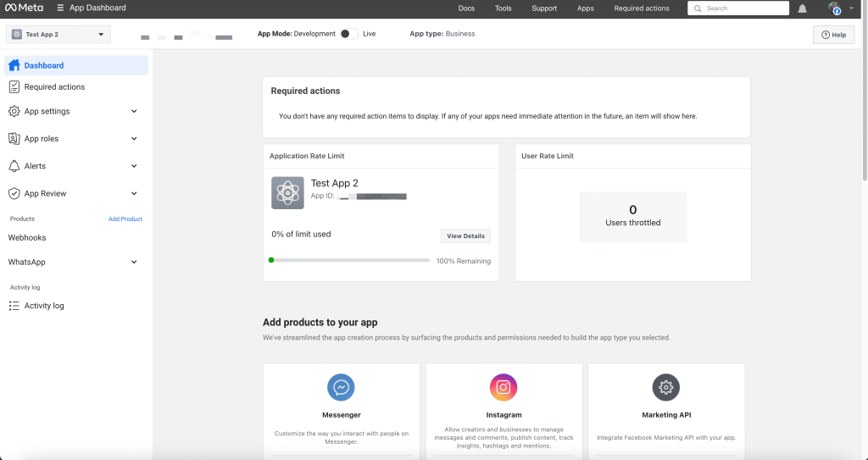Viewport: 868px width, 460px height.
Task: Open notifications bell icon
Action: click(802, 8)
